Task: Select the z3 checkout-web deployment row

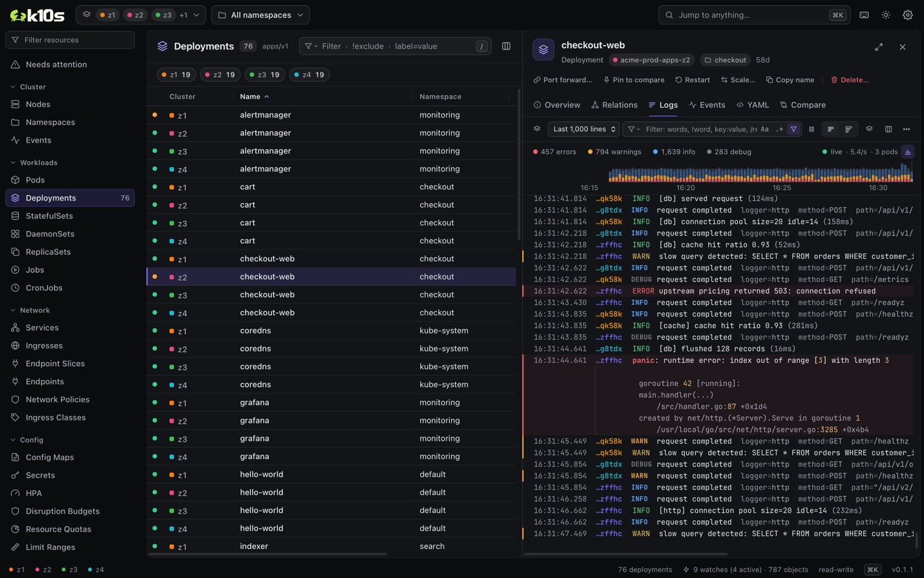Action: coord(331,295)
